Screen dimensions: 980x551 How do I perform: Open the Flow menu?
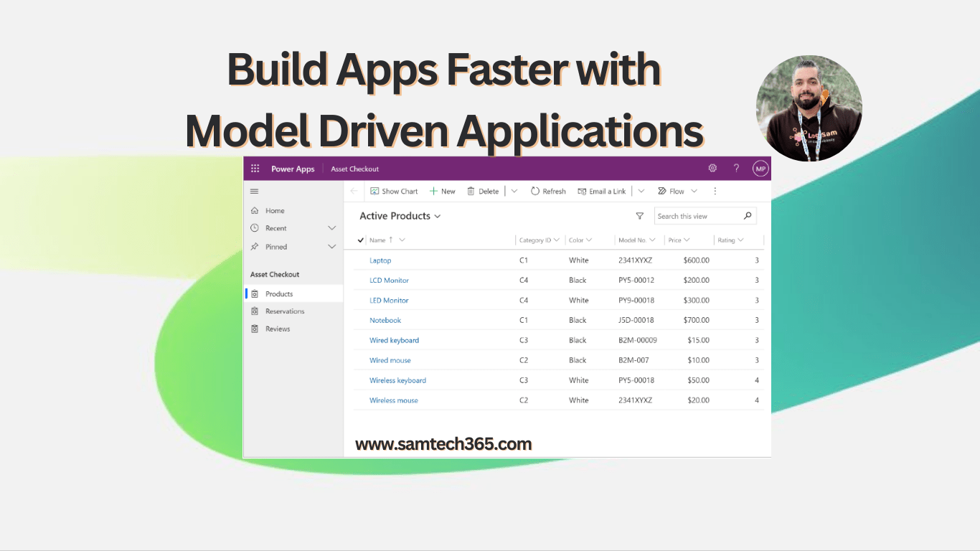[677, 192]
